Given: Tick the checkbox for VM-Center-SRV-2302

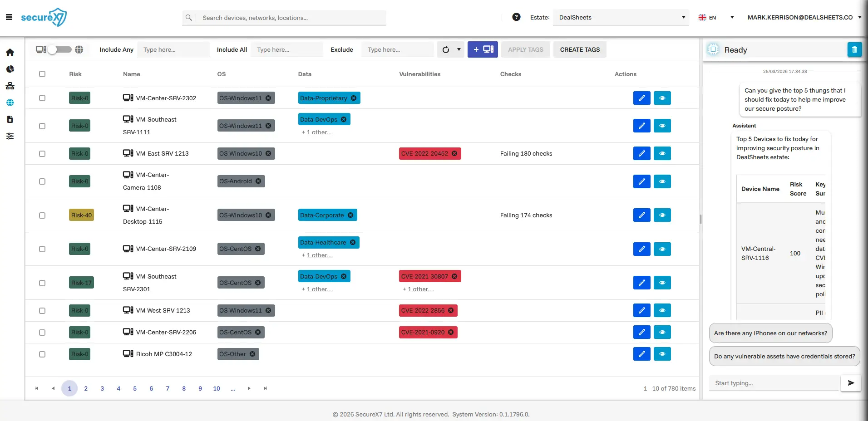Looking at the screenshot, I should point(42,98).
